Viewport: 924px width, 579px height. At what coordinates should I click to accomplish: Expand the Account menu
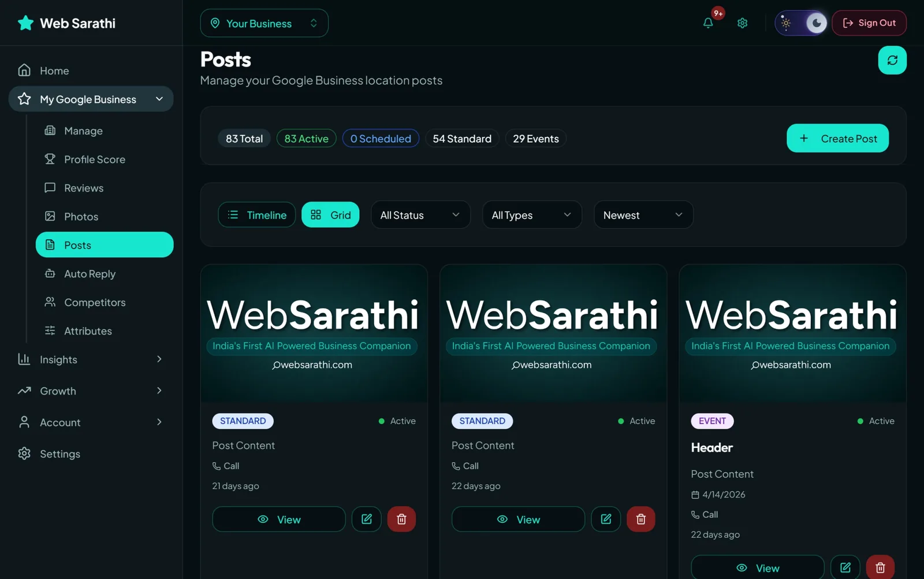click(x=91, y=422)
